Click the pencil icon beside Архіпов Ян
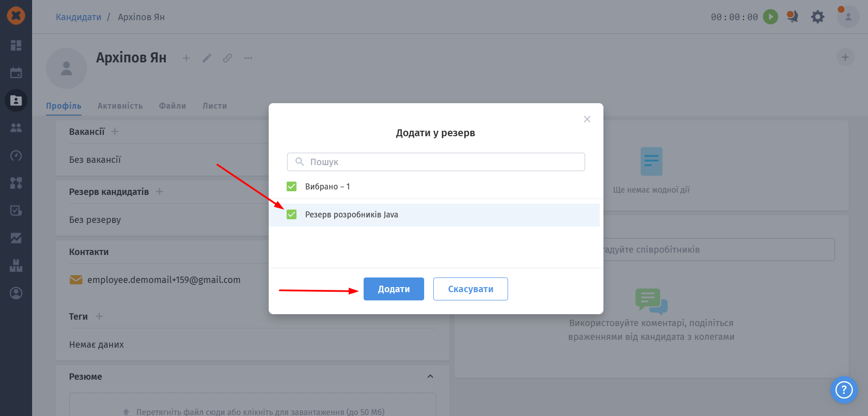 tap(207, 58)
